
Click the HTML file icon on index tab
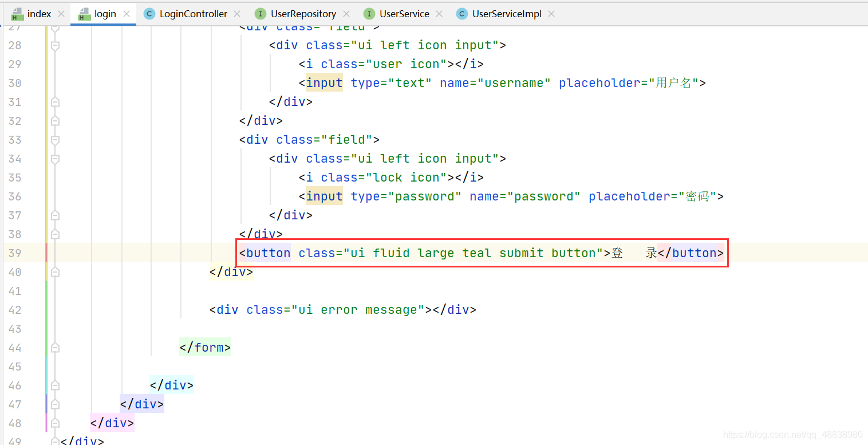click(17, 14)
